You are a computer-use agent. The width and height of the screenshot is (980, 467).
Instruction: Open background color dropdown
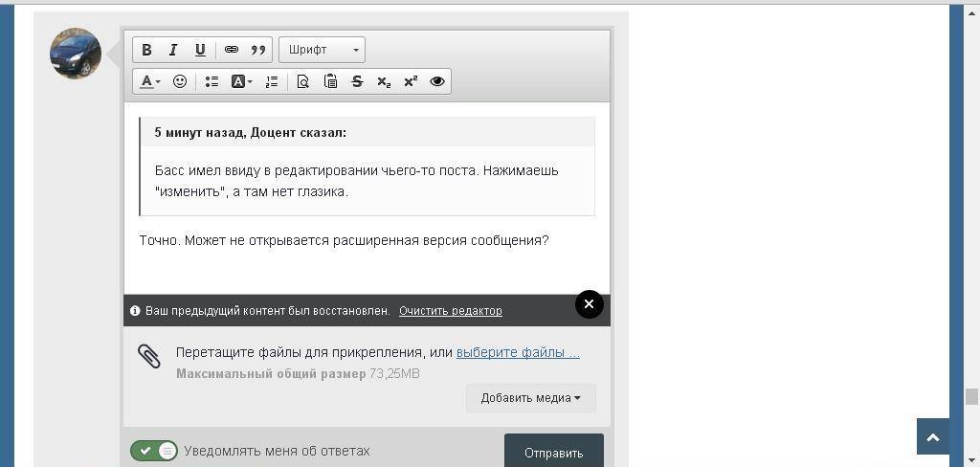pyautogui.click(x=242, y=81)
